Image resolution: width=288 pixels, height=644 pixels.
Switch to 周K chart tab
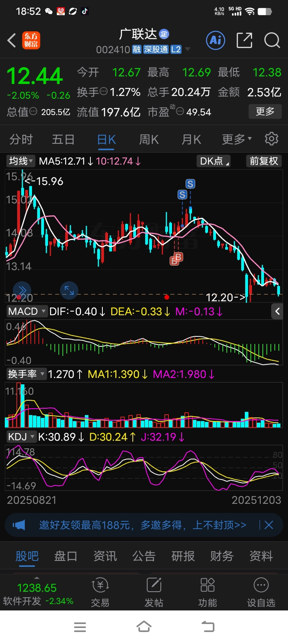coord(149,139)
